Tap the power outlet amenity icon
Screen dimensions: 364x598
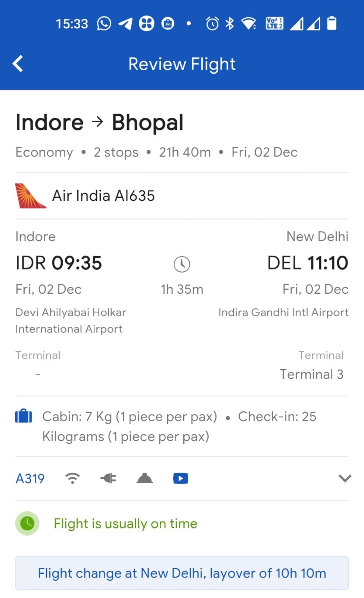[x=108, y=478]
